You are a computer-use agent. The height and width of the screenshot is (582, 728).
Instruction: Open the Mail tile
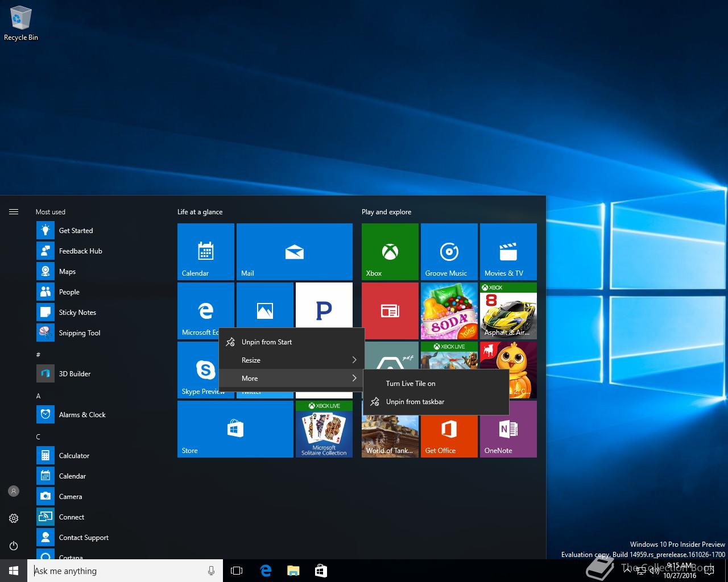tap(295, 251)
